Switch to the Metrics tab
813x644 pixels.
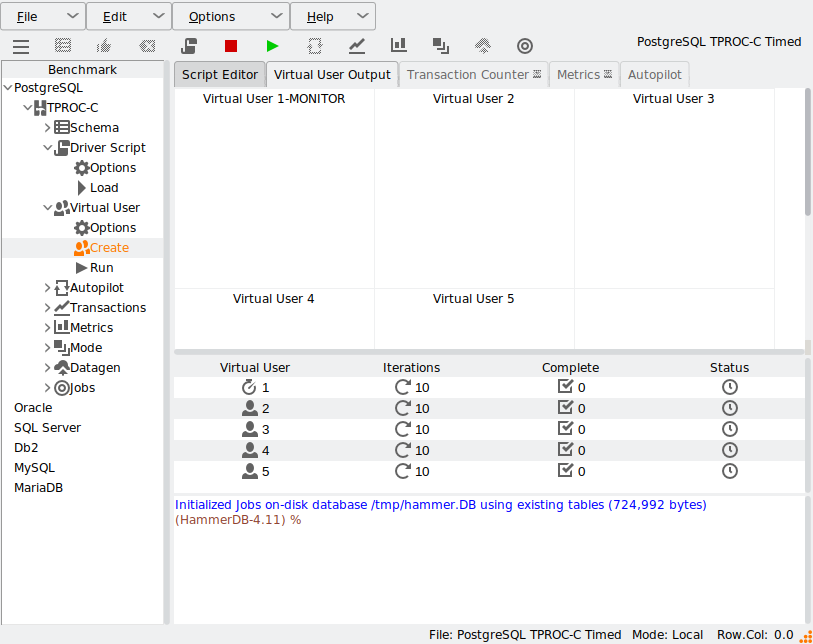coord(584,75)
